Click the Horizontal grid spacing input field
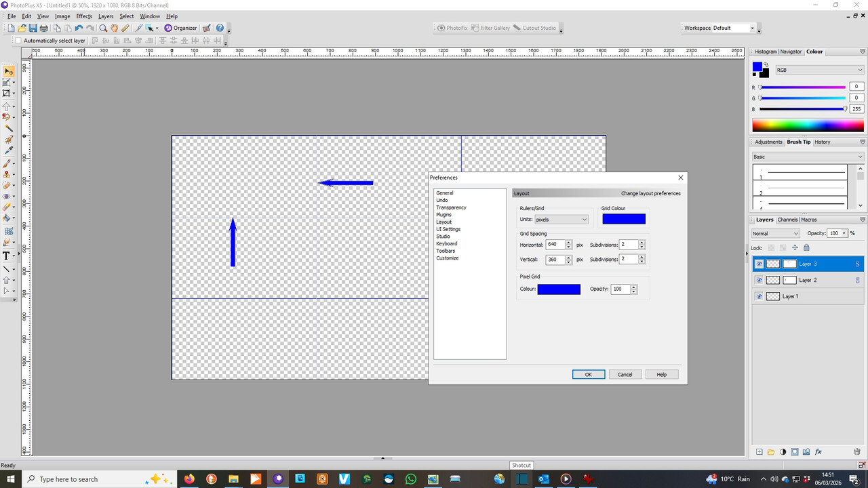Image resolution: width=868 pixels, height=488 pixels. pyautogui.click(x=555, y=245)
